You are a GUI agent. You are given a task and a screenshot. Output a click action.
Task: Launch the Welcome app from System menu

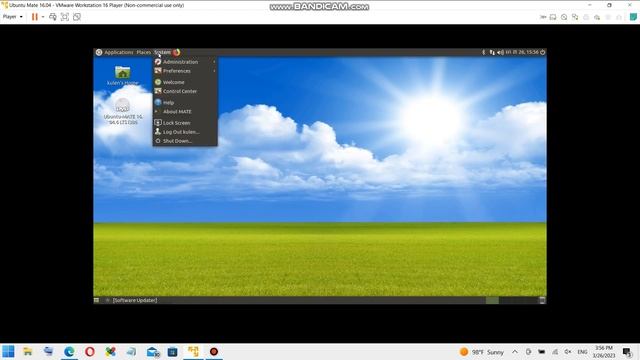185,82
